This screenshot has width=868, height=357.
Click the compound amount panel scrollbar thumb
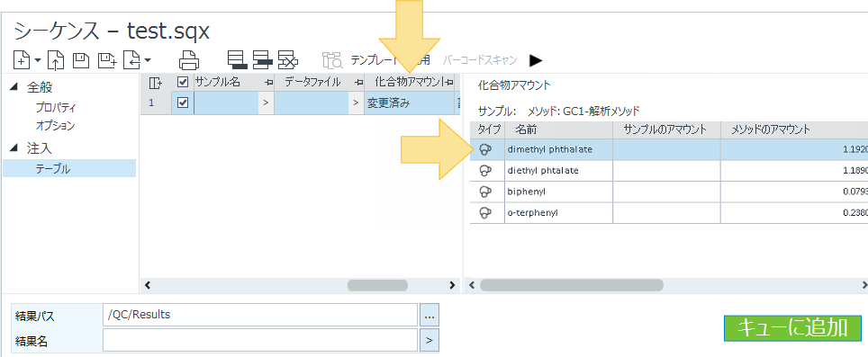coord(571,285)
